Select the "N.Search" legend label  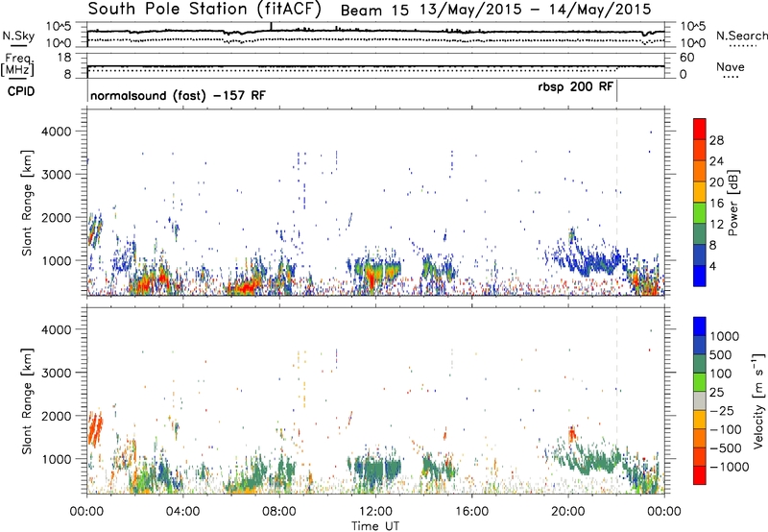741,36
